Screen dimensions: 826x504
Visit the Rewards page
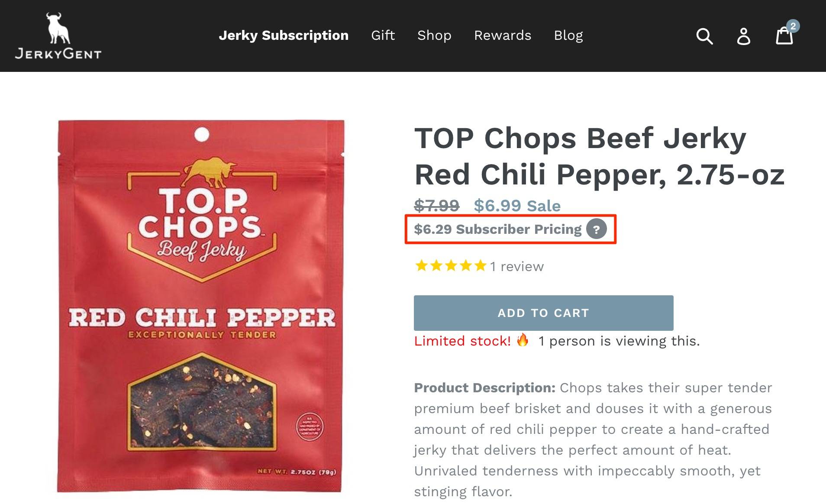[503, 36]
